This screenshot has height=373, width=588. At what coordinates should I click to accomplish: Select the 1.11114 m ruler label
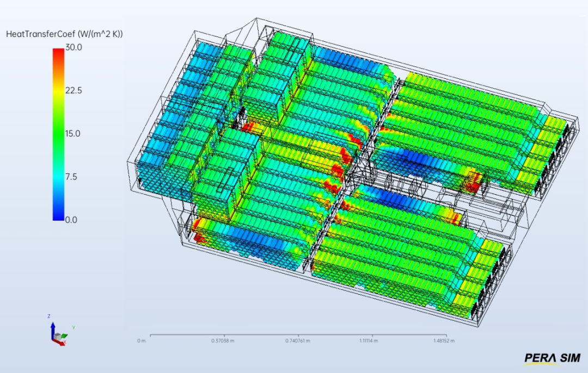[x=372, y=341]
